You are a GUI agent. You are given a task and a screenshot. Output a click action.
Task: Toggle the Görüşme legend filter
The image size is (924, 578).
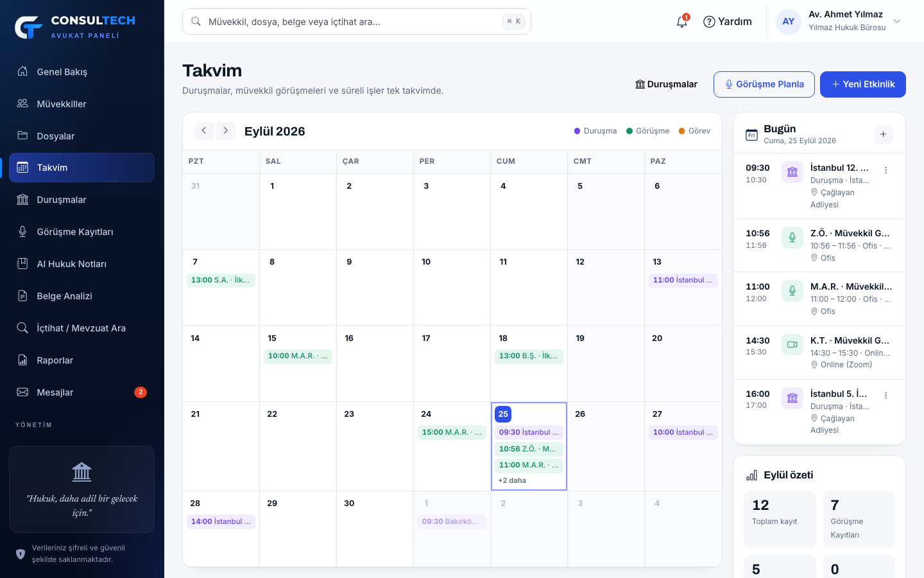point(647,131)
